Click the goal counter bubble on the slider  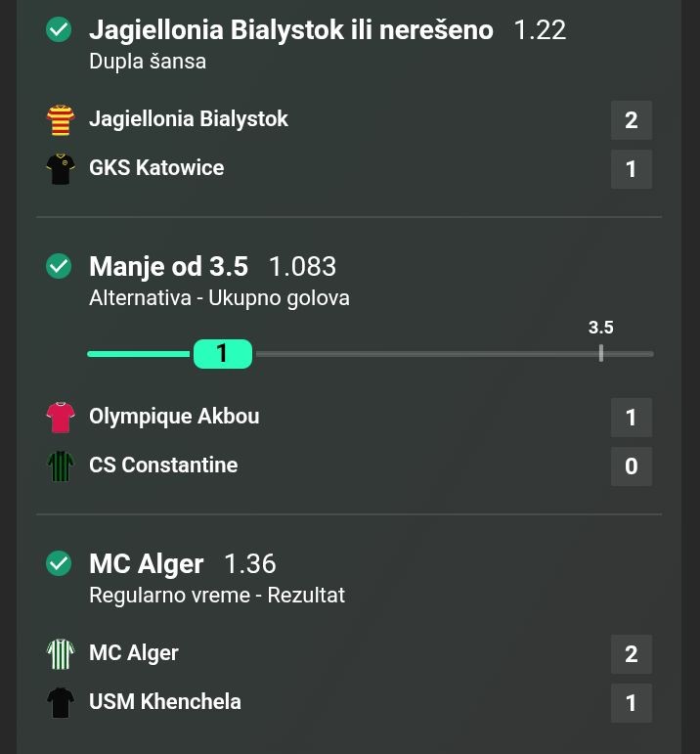tap(222, 353)
